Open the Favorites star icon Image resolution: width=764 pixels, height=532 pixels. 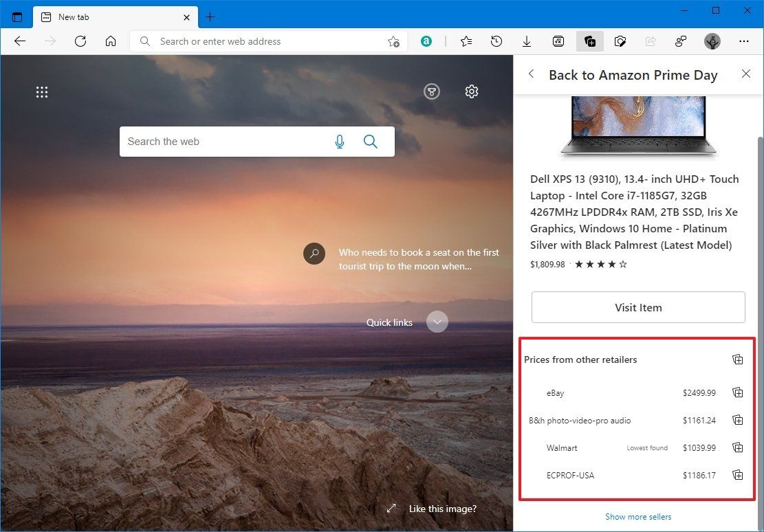click(466, 41)
